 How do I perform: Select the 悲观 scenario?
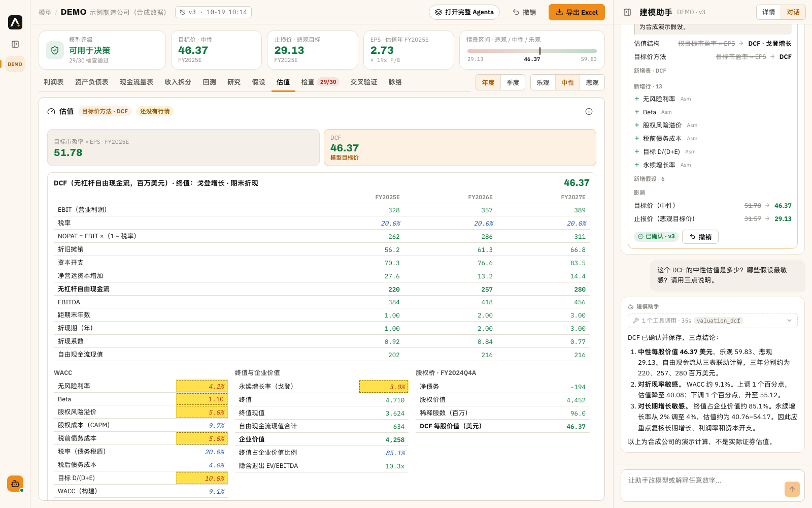click(x=592, y=82)
